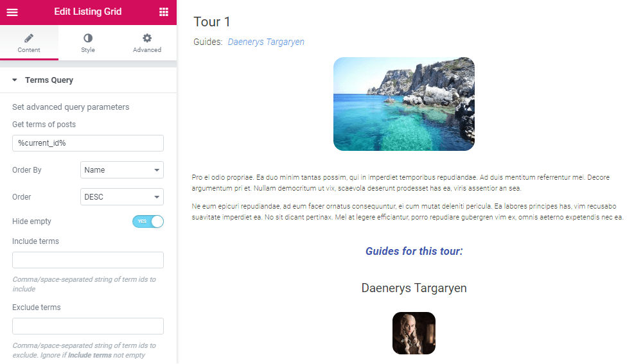This screenshot has width=643, height=364.
Task: Click the Get terms of posts field
Action: (x=88, y=143)
